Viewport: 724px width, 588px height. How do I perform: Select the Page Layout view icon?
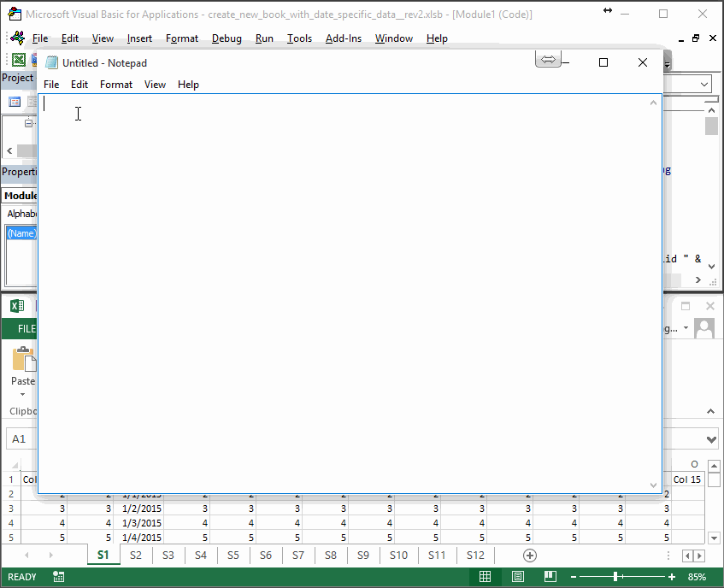click(518, 577)
